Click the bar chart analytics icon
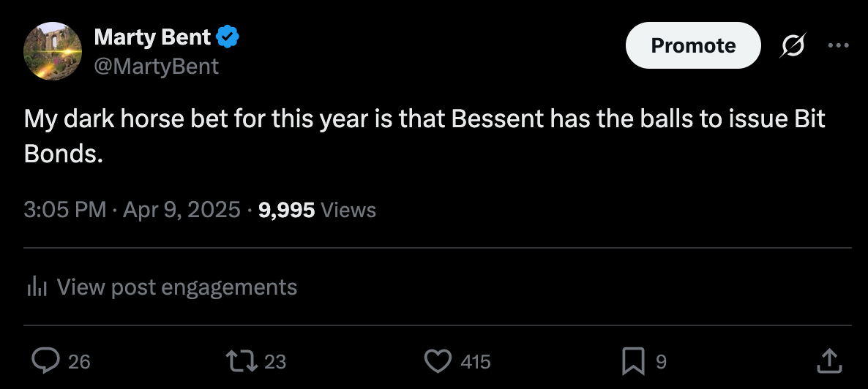Screen dimensions: 868x389 point(37,287)
